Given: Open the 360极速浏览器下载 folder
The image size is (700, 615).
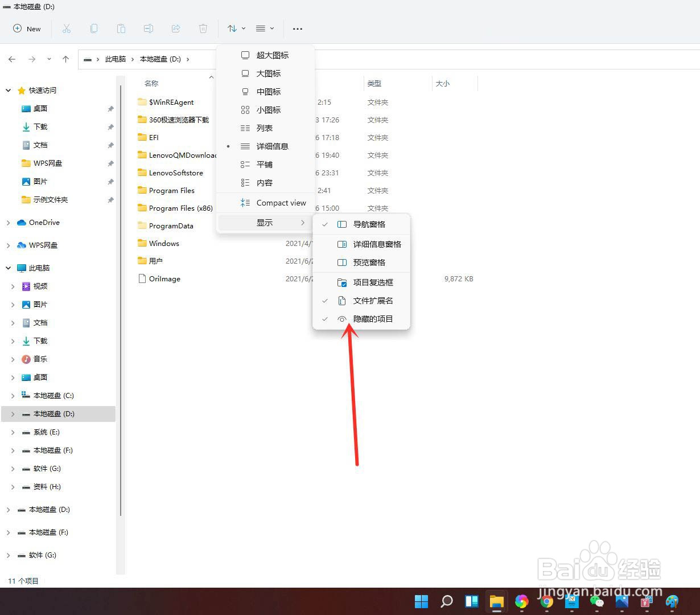Looking at the screenshot, I should 174,120.
